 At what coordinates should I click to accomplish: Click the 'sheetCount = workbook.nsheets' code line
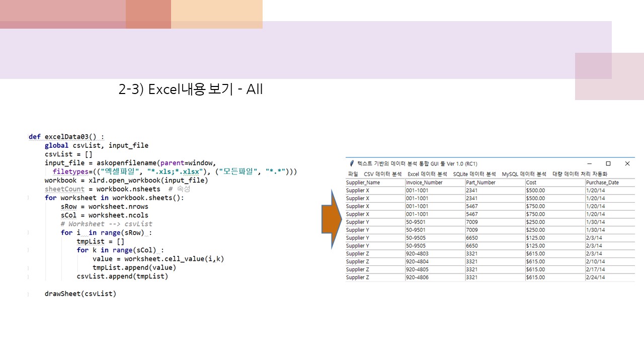(103, 189)
